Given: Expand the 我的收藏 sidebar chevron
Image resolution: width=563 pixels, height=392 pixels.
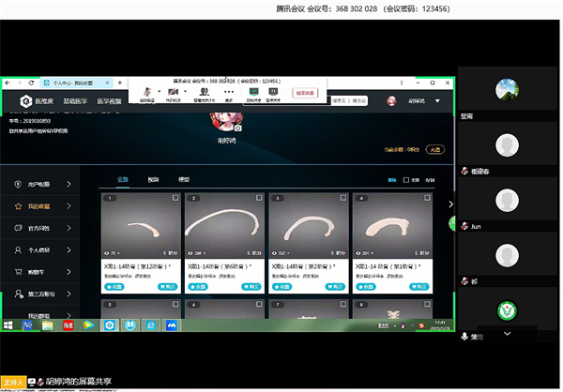Looking at the screenshot, I should [x=68, y=206].
